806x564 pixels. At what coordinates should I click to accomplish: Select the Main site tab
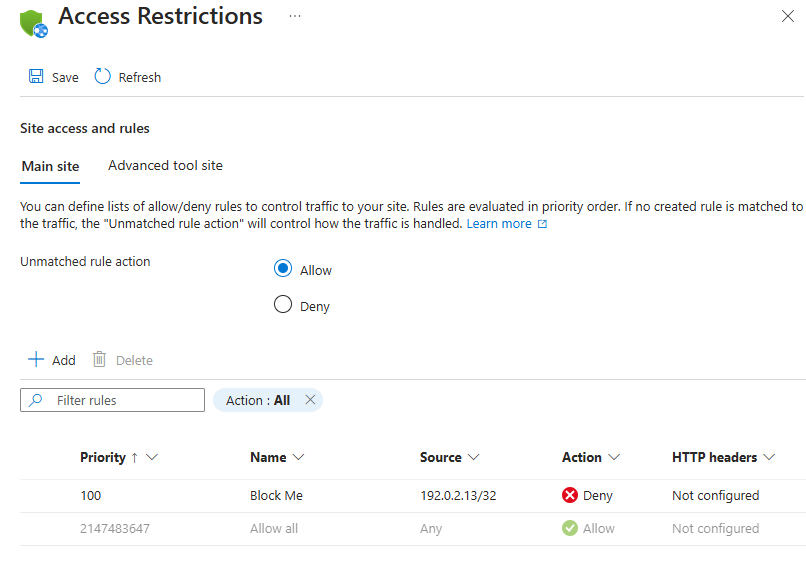pyautogui.click(x=50, y=166)
